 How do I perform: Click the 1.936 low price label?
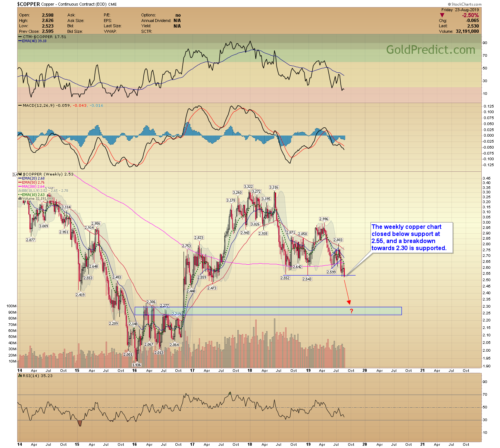137,365
